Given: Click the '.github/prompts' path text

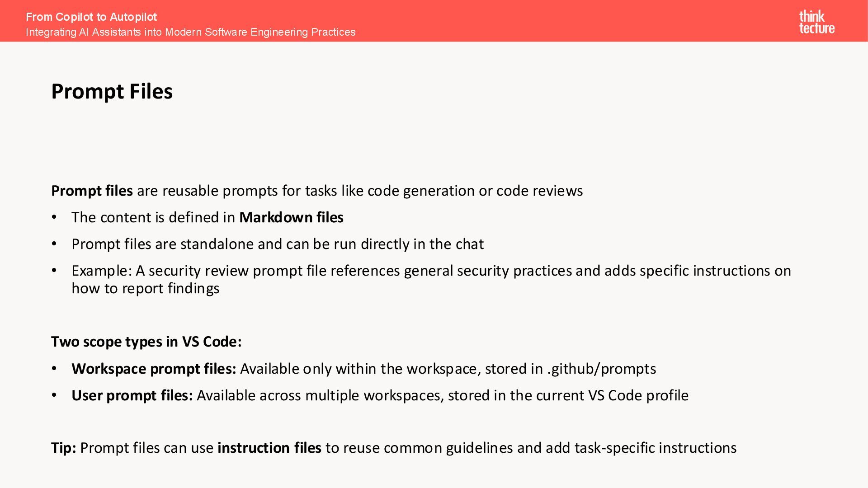Looking at the screenshot, I should 601,369.
